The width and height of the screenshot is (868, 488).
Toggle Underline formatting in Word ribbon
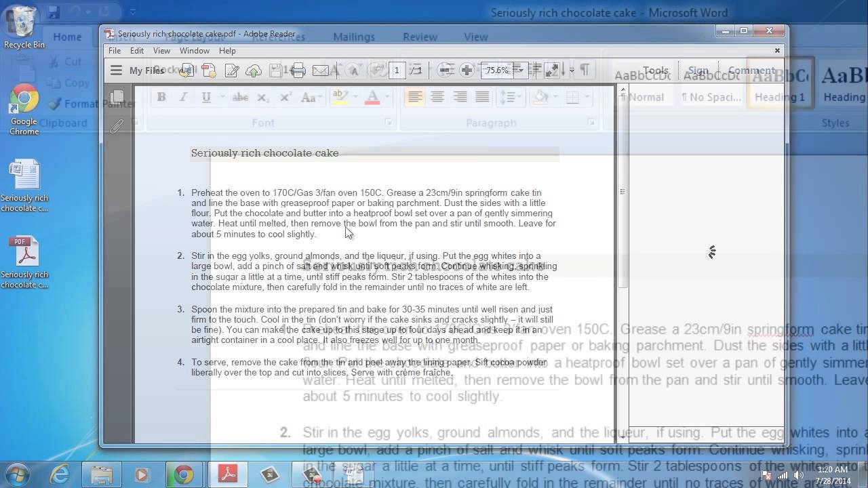[x=205, y=98]
